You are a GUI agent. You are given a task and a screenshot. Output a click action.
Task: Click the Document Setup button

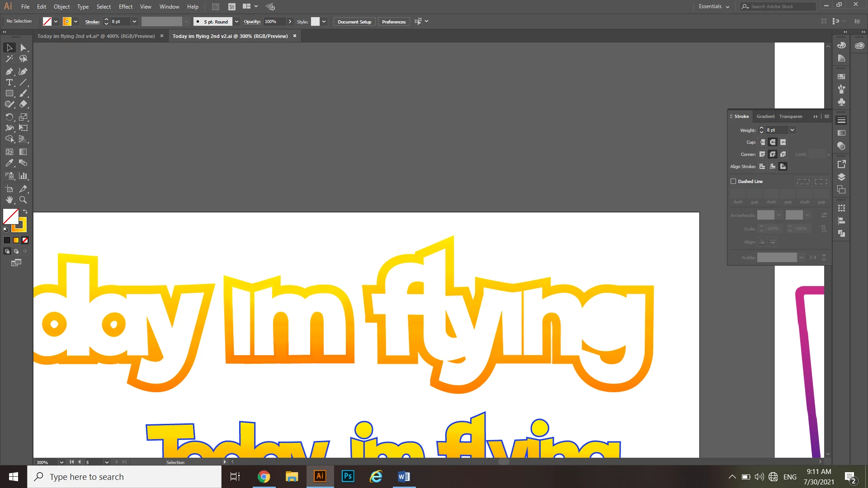[354, 22]
